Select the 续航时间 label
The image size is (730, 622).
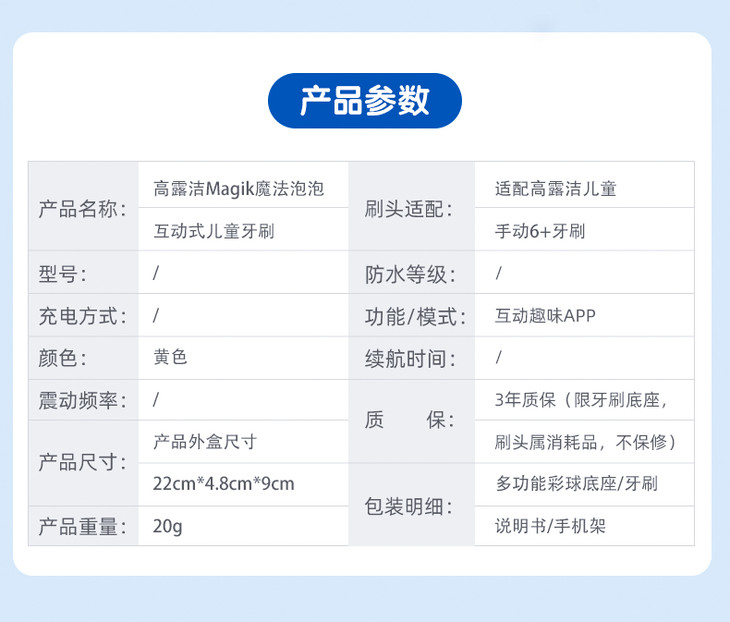(x=409, y=358)
